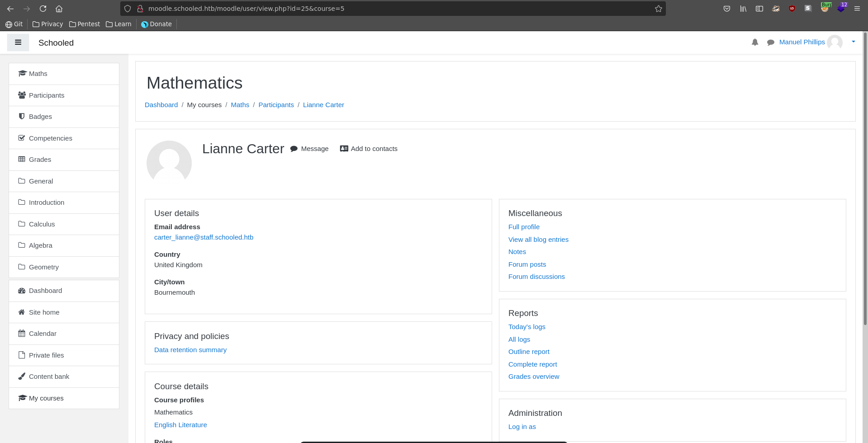This screenshot has width=868, height=443.
Task: Open the Firefox application menu
Action: (x=857, y=9)
